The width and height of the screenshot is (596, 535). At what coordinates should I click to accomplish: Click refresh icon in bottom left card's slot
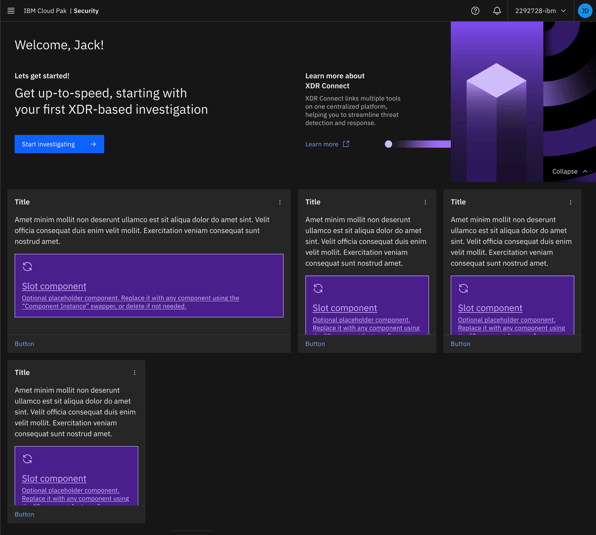(27, 459)
